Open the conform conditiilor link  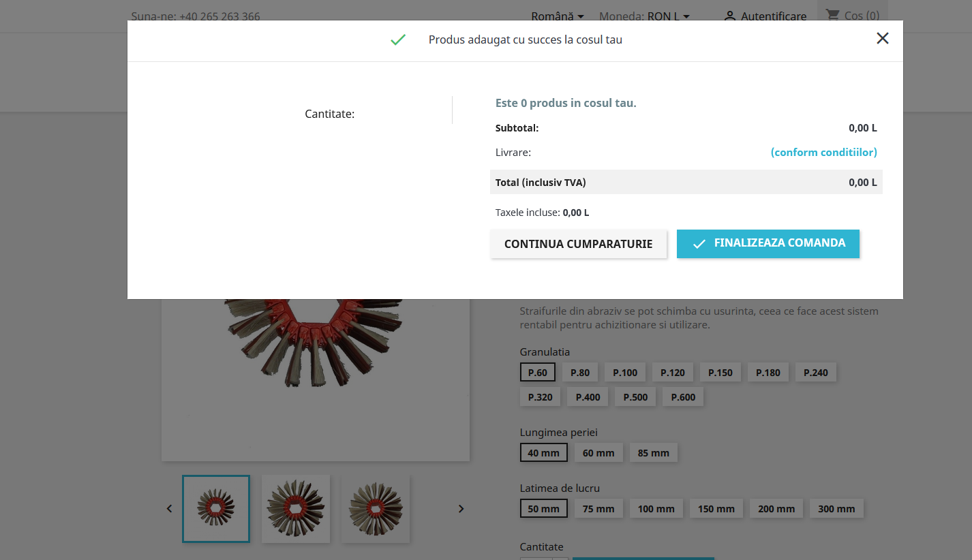click(x=823, y=152)
